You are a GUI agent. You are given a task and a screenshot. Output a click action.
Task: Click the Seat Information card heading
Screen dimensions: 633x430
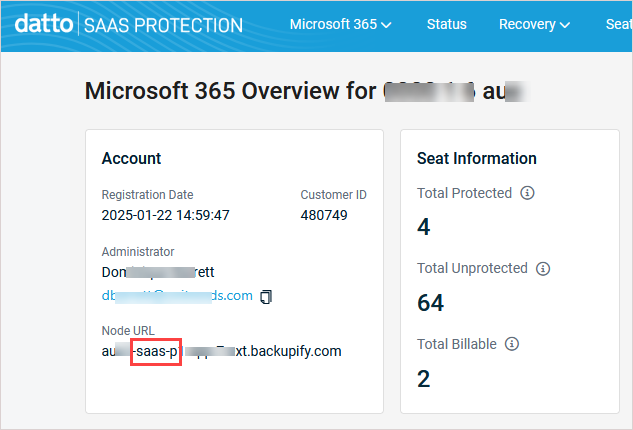[476, 158]
